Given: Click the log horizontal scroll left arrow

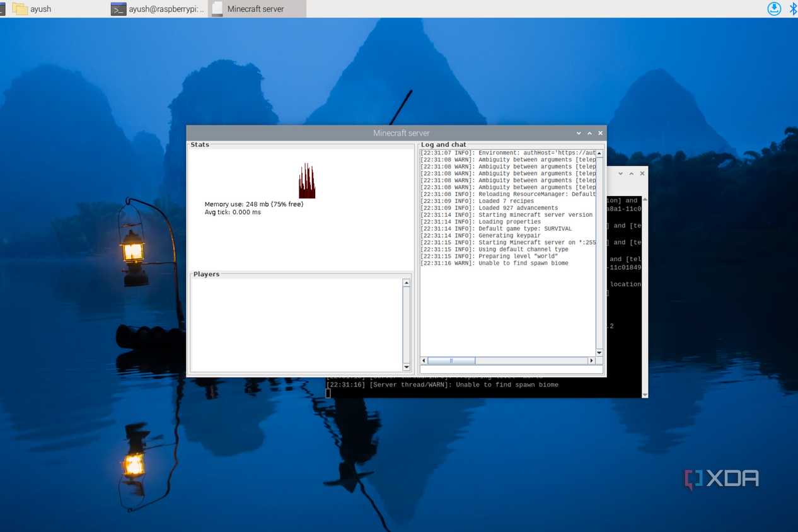Looking at the screenshot, I should click(x=424, y=361).
